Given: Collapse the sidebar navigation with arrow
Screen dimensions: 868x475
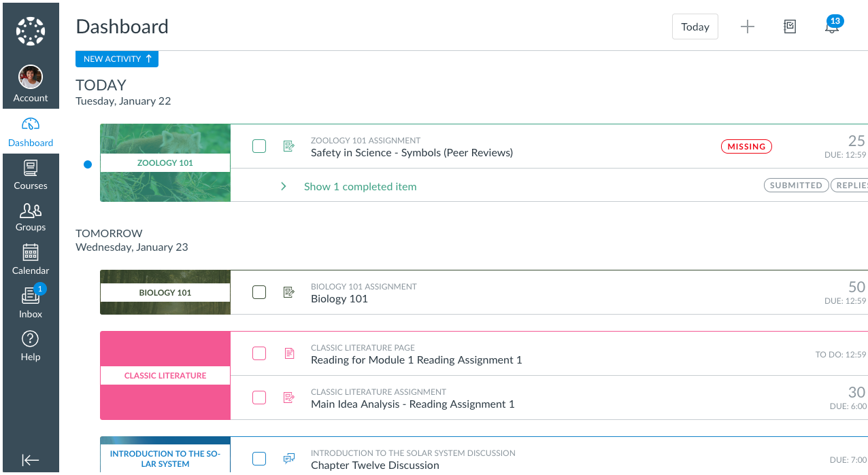Looking at the screenshot, I should 31,460.
